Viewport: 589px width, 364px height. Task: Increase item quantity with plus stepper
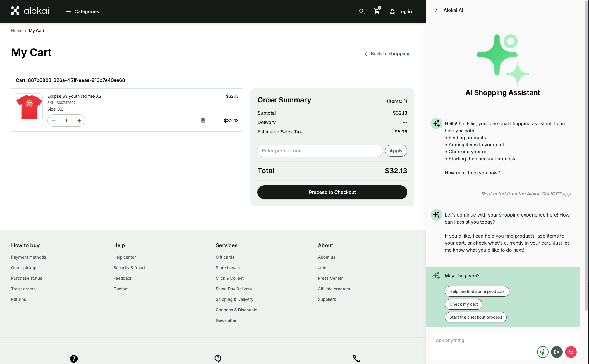click(x=79, y=121)
